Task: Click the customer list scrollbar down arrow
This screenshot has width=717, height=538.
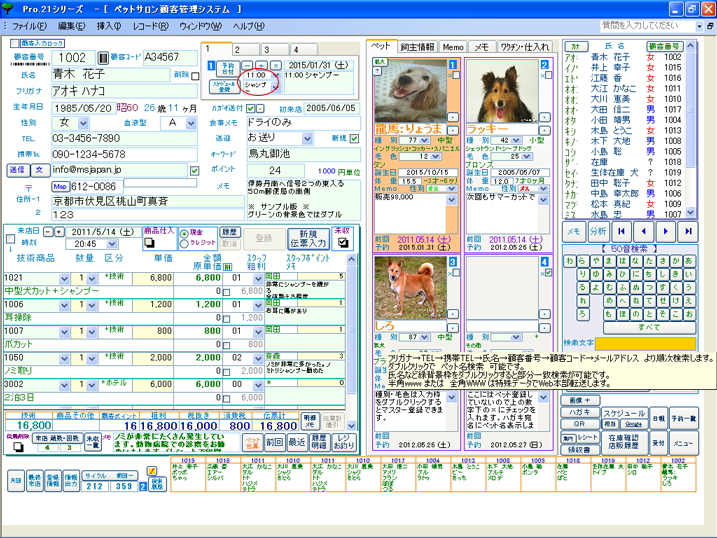Action: pyautogui.click(x=690, y=213)
